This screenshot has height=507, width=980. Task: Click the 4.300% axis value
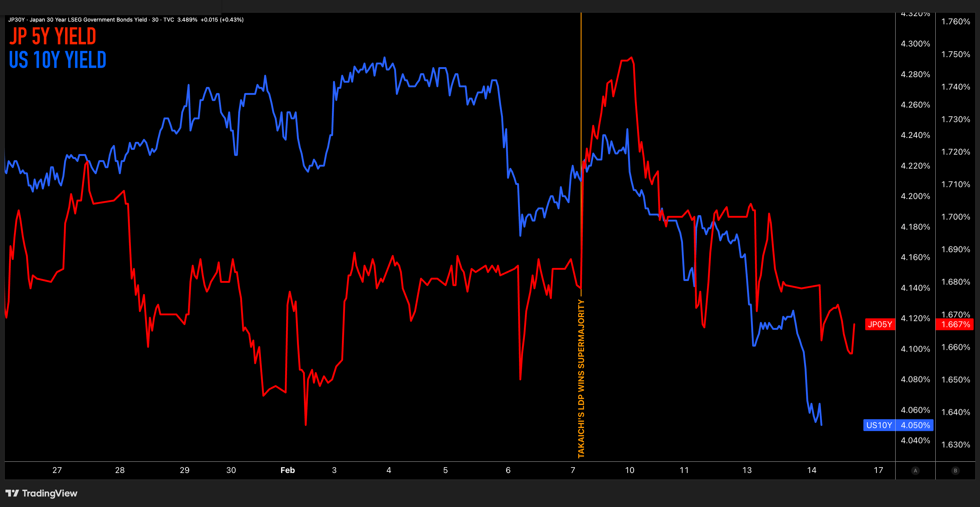[x=915, y=44]
